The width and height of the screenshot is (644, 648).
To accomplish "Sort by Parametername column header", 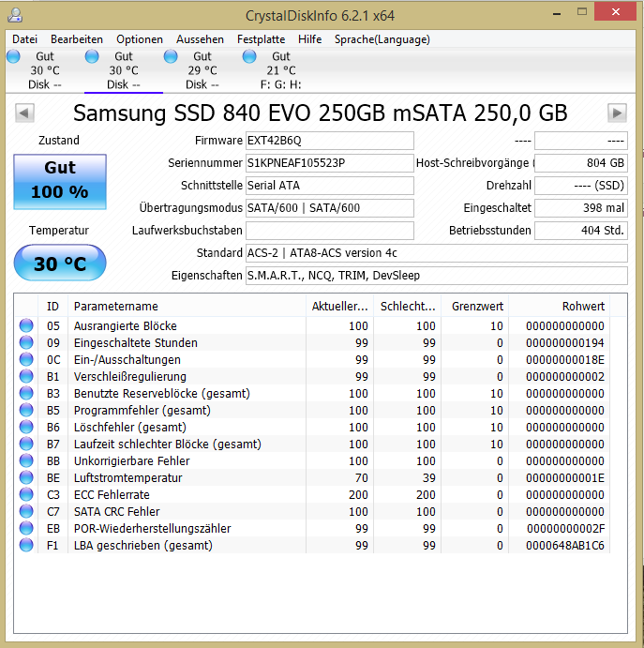I will (x=187, y=307).
